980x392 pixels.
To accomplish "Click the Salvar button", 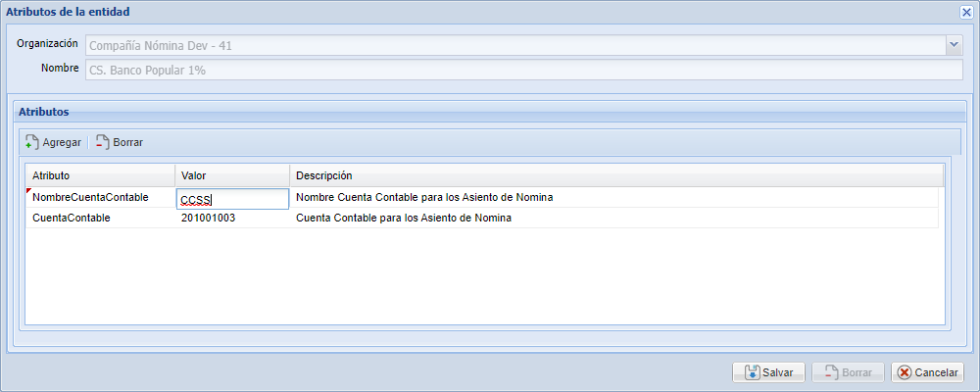I will click(x=768, y=372).
